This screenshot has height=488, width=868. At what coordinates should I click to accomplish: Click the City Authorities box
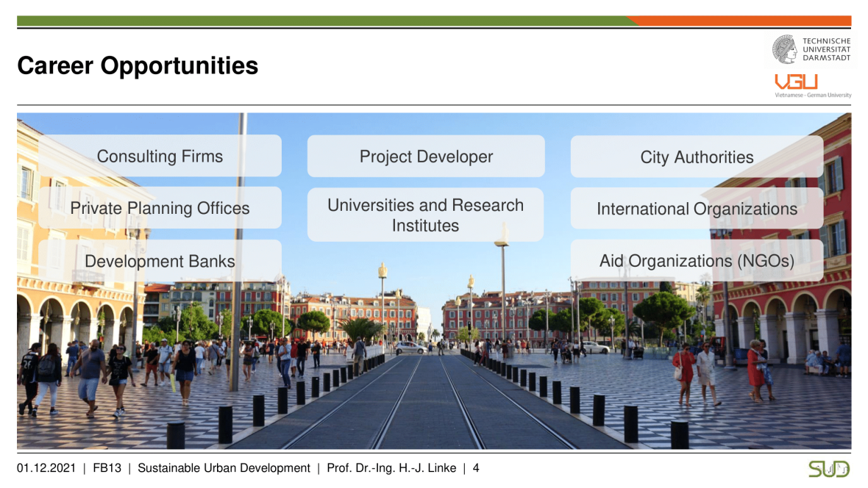point(697,157)
